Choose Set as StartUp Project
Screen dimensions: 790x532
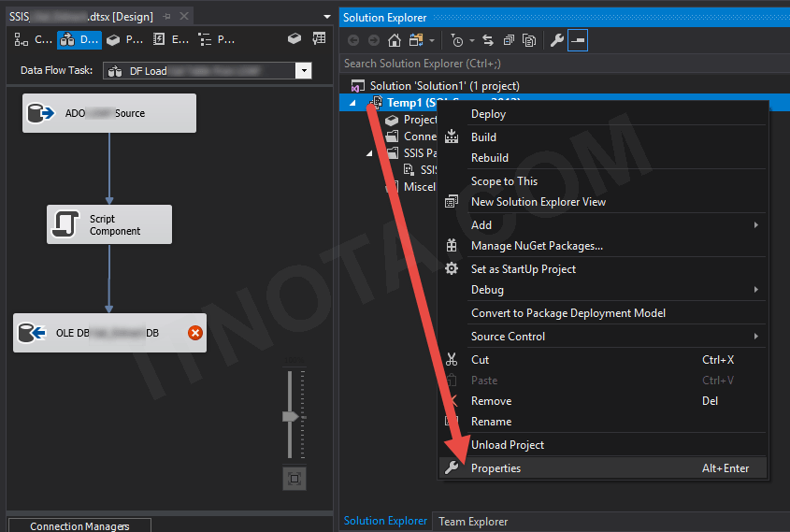click(x=523, y=269)
